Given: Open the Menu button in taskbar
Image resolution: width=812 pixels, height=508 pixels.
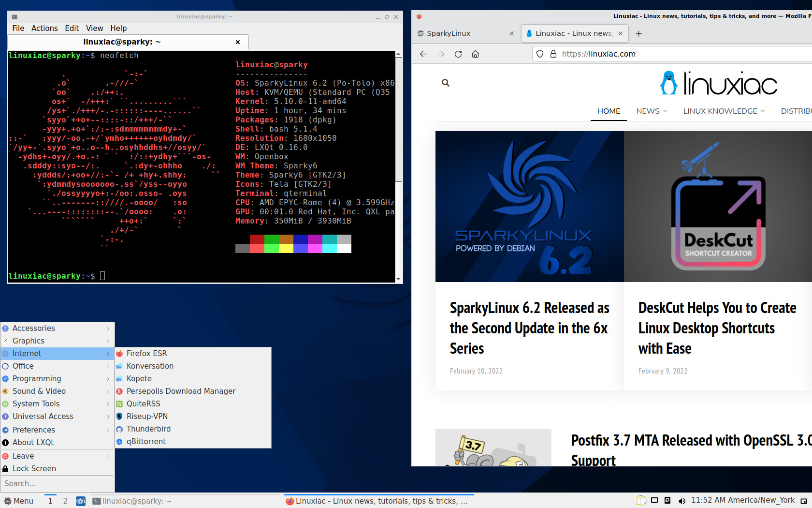Looking at the screenshot, I should (x=19, y=501).
